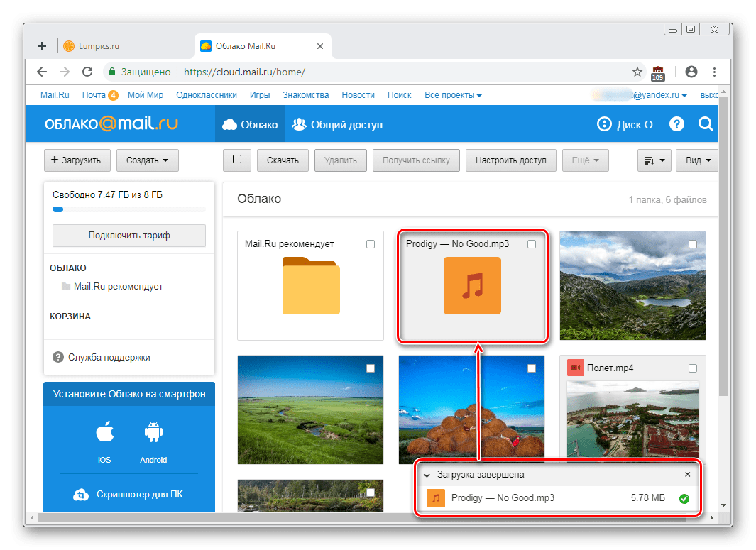
Task: Click the Disk-O icon in header
Action: click(604, 124)
